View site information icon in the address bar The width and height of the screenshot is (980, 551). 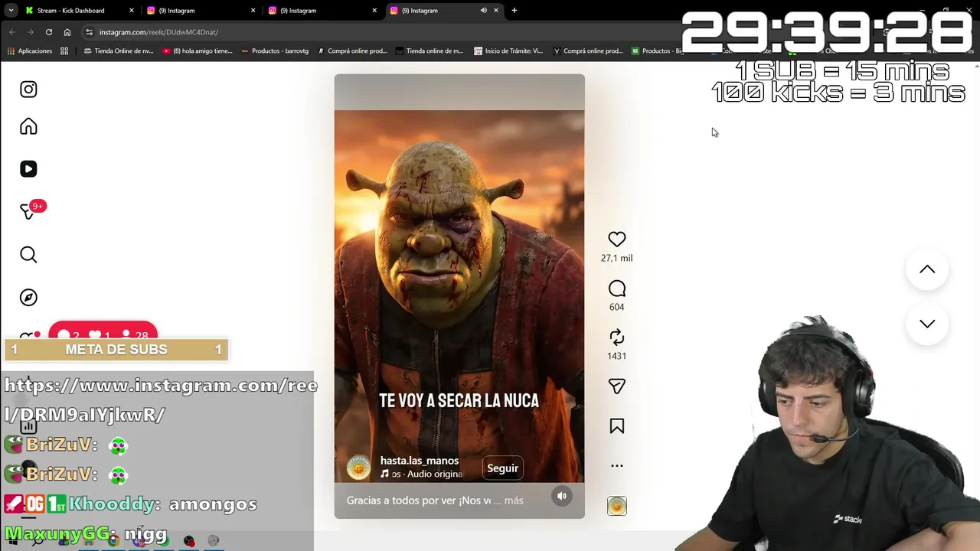90,32
